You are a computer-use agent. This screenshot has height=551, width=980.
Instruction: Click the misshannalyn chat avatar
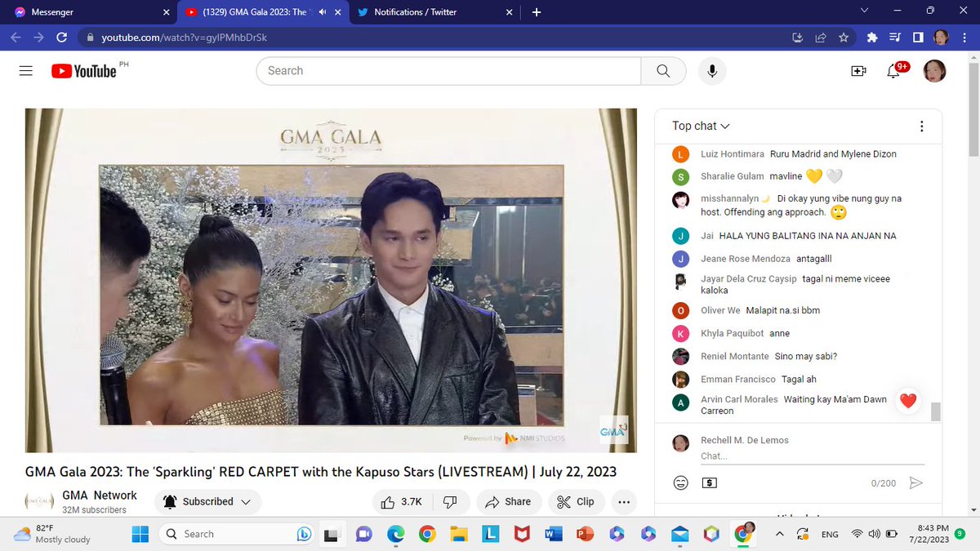[x=681, y=201]
